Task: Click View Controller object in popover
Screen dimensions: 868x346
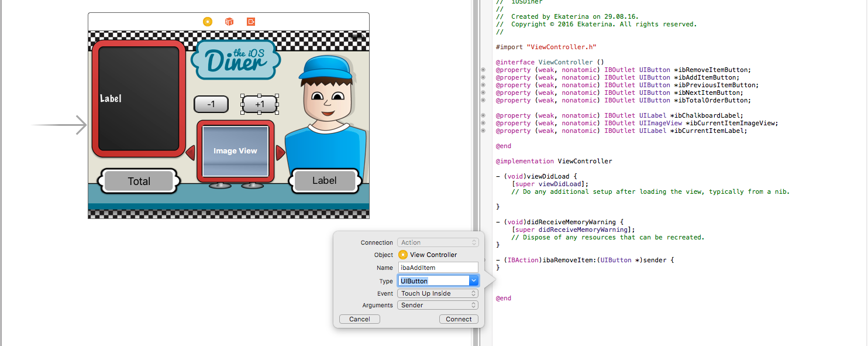Action: 428,255
